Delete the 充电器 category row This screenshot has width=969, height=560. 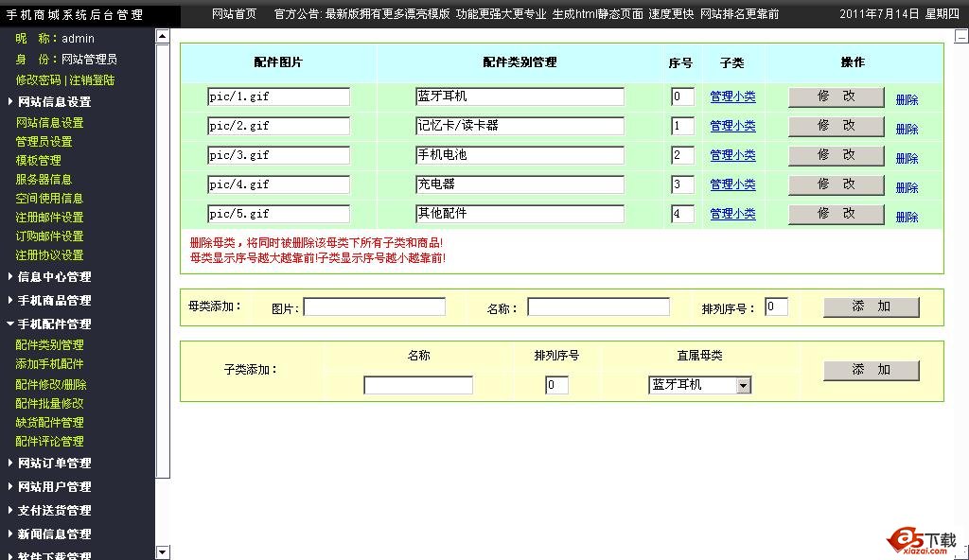pos(907,187)
